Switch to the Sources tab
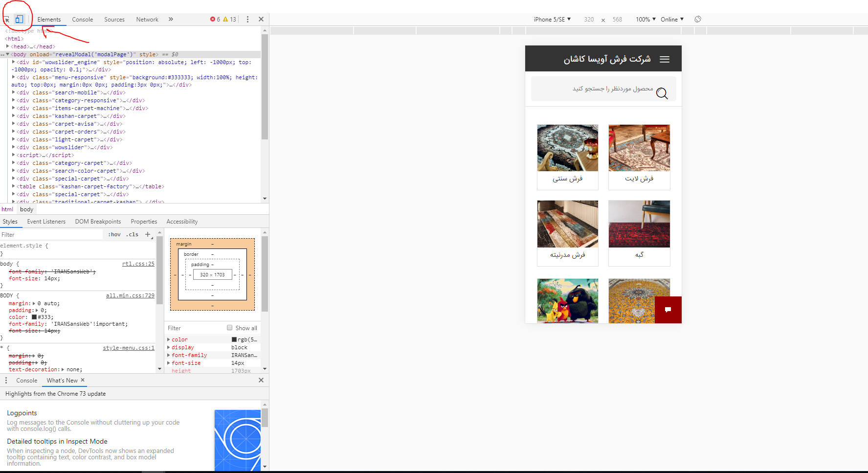Screen dimensions: 868x473 coord(114,20)
